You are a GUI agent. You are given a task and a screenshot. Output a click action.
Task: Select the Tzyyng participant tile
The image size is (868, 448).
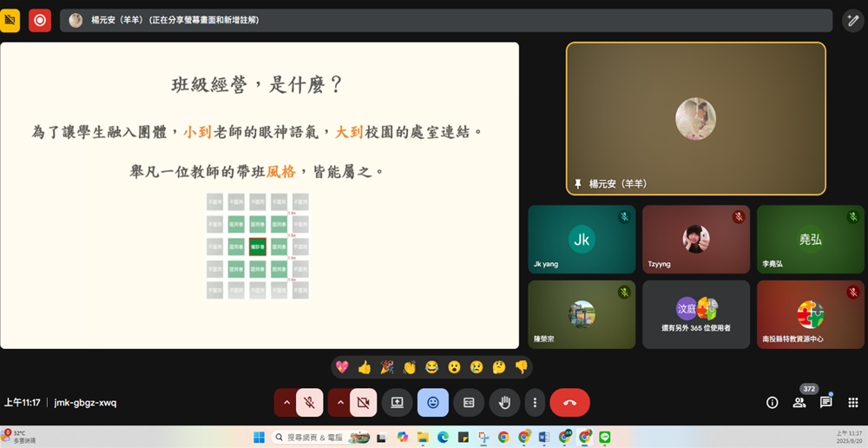[x=696, y=240]
